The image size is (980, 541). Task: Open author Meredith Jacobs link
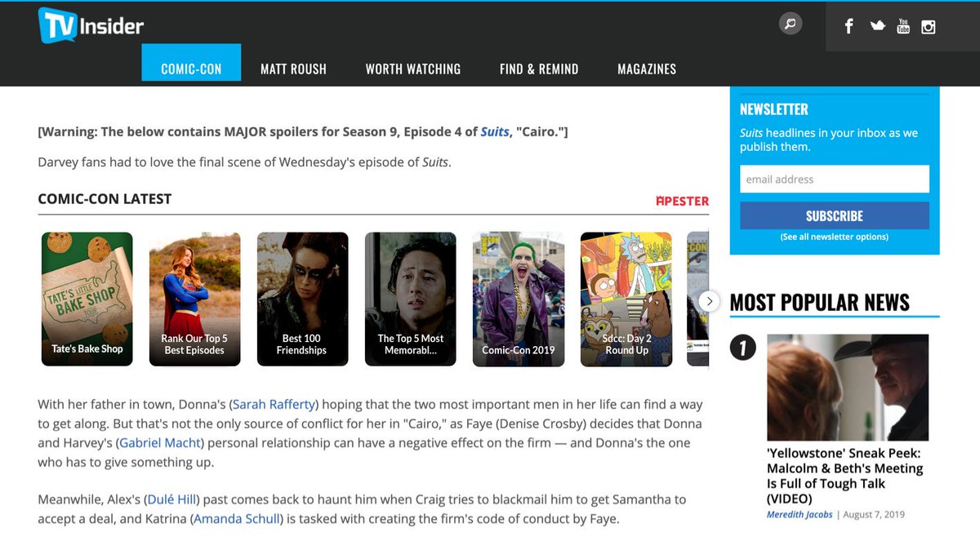coord(800,515)
